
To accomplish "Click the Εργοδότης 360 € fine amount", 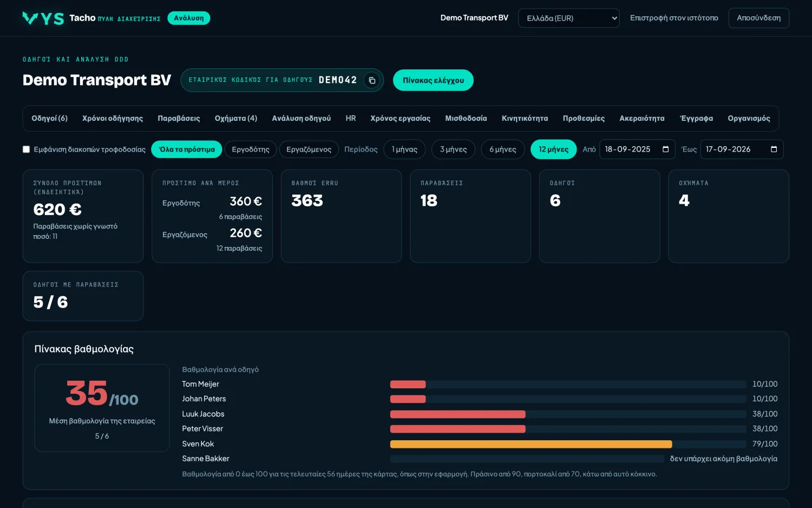I will [x=246, y=201].
